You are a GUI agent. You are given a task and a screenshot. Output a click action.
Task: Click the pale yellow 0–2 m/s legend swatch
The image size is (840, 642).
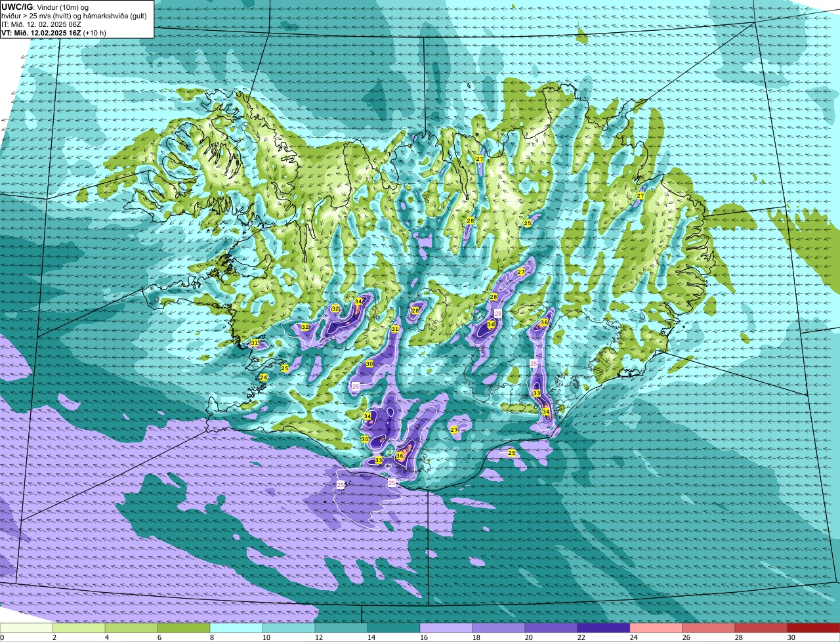click(x=26, y=628)
